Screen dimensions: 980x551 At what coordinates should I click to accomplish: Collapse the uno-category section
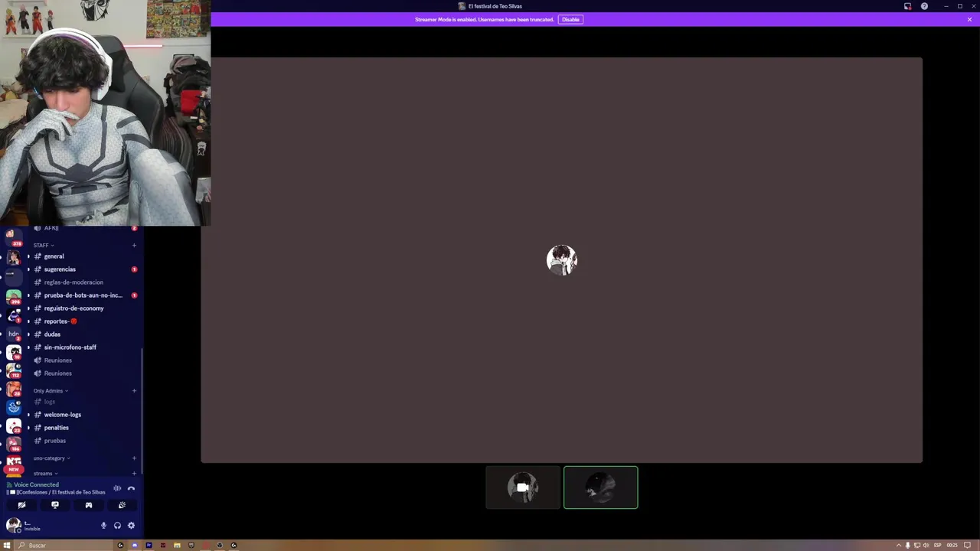coord(51,458)
